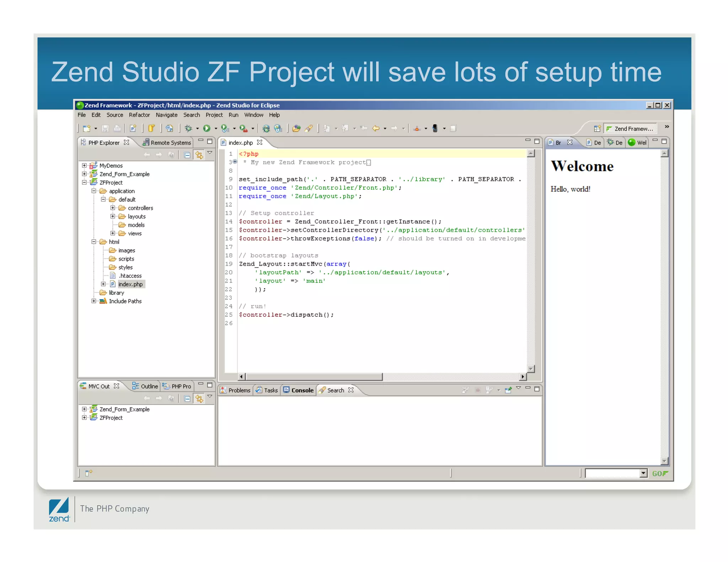Open the Navigate menu
728x562 pixels.
(x=166, y=115)
